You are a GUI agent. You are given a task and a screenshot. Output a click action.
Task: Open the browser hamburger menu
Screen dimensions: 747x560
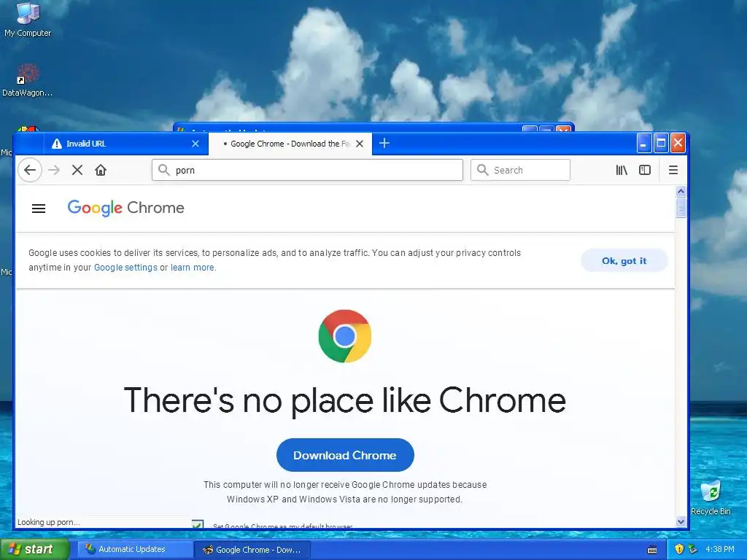click(673, 170)
